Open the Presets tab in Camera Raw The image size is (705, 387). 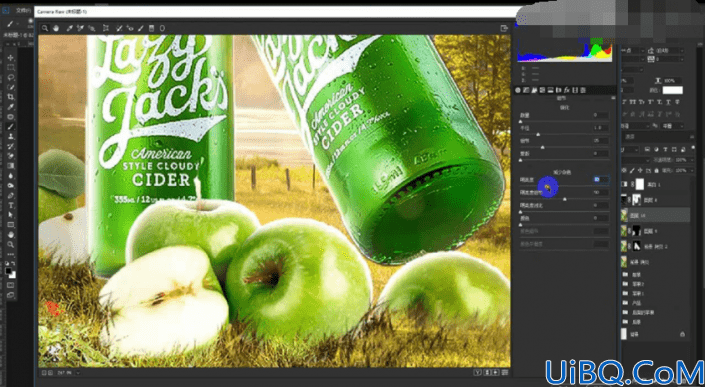tap(583, 90)
